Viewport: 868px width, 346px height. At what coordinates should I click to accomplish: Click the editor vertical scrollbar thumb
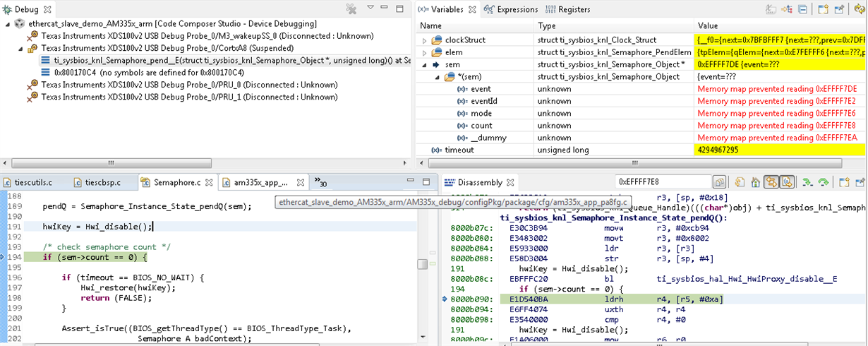click(421, 265)
